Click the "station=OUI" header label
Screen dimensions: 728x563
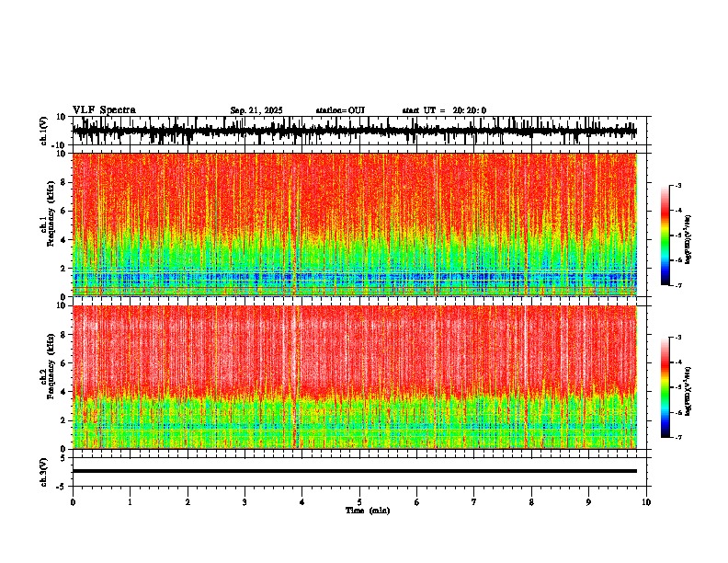(340, 110)
